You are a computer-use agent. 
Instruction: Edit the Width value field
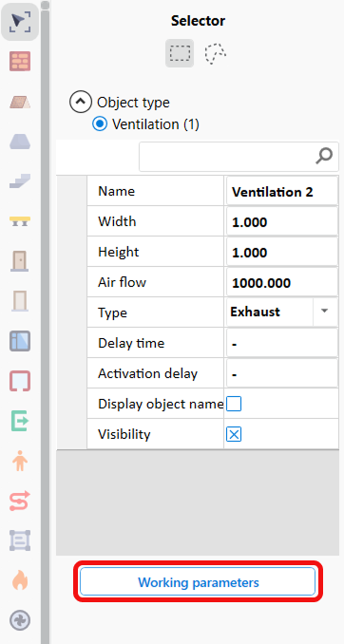tap(282, 222)
